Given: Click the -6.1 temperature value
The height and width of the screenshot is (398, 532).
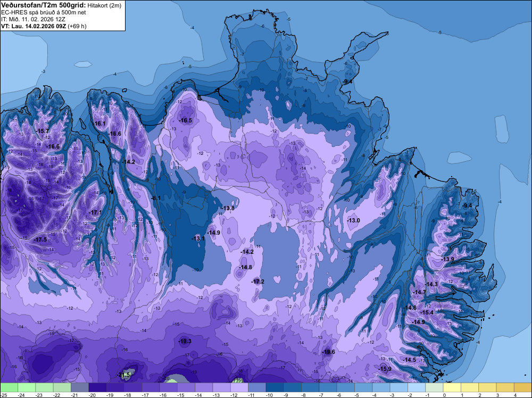Looking at the screenshot, I should (x=156, y=198).
